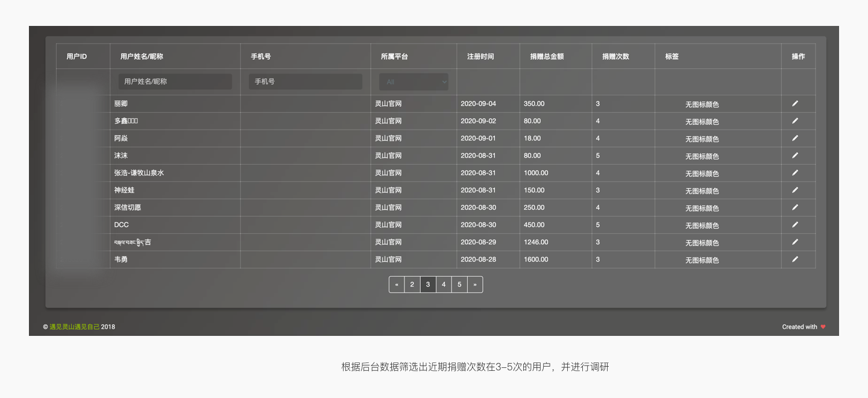This screenshot has height=398, width=868.
Task: Click the amount 1246.00
Action: (536, 242)
